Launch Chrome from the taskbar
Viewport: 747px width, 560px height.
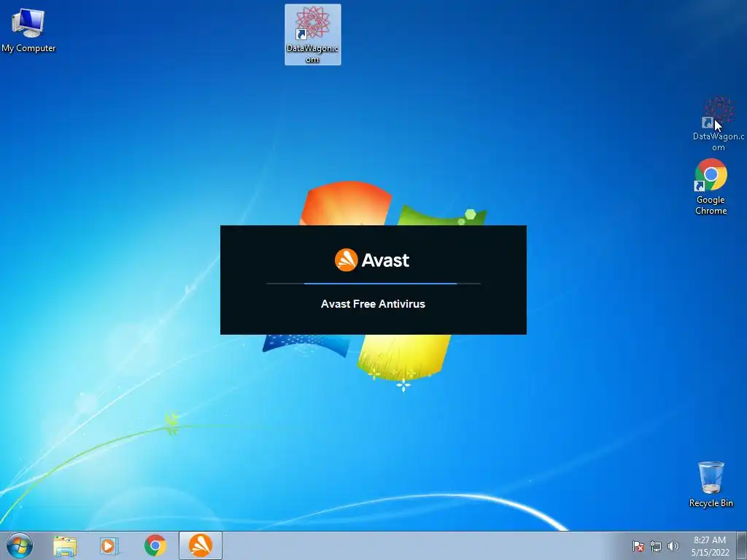coord(155,545)
